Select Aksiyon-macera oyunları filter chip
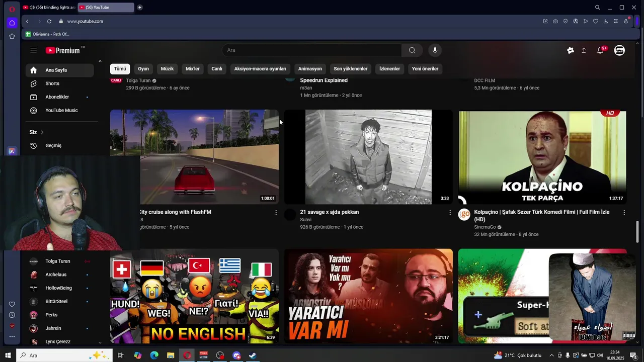 [x=260, y=69]
